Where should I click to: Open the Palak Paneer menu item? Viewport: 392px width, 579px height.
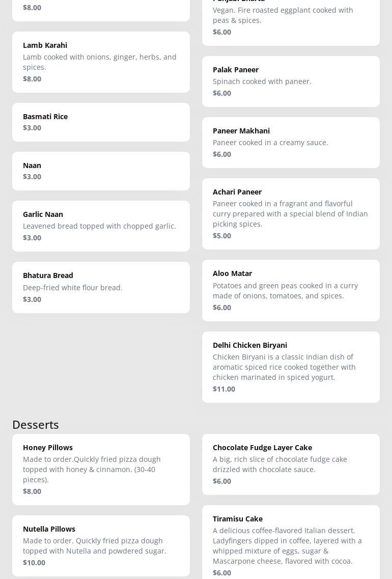[x=291, y=81]
